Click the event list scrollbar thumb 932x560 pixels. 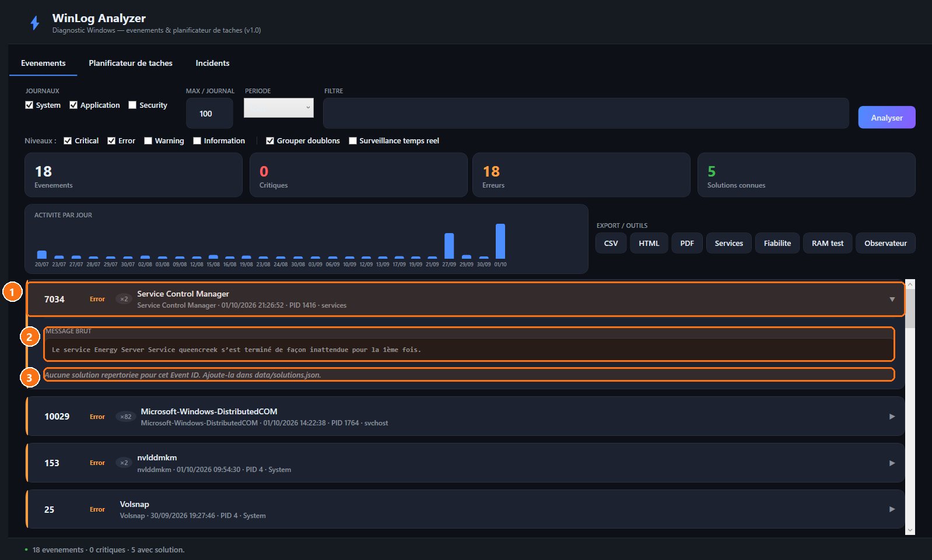tap(910, 308)
